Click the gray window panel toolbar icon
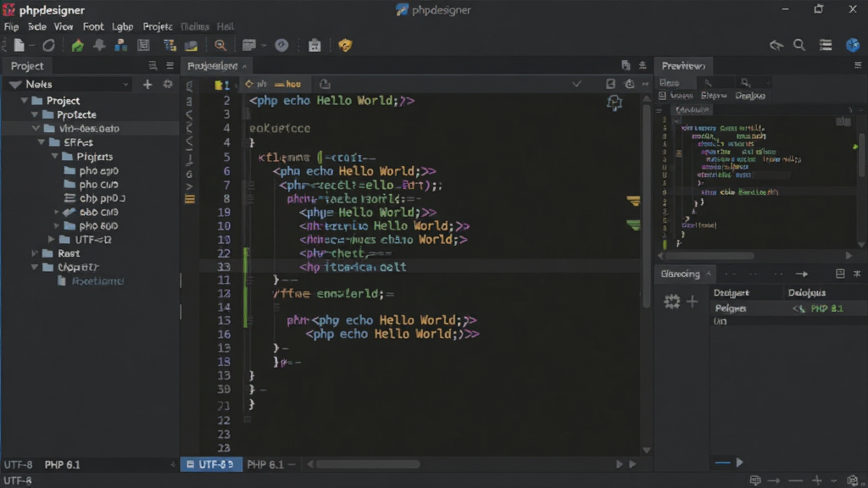Image resolution: width=868 pixels, height=488 pixels. 249,46
